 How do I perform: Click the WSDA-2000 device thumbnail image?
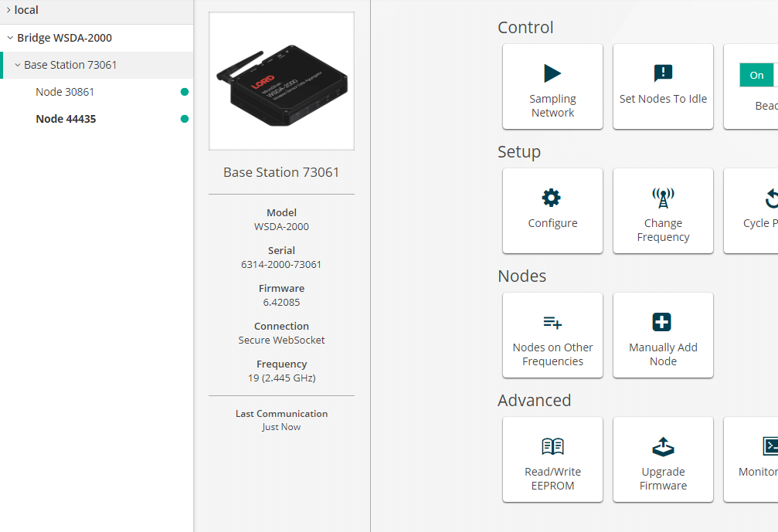[x=281, y=81]
